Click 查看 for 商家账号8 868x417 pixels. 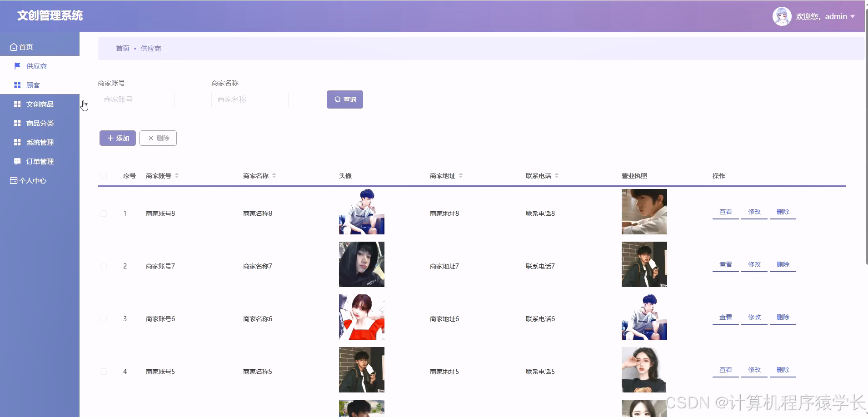coord(726,212)
